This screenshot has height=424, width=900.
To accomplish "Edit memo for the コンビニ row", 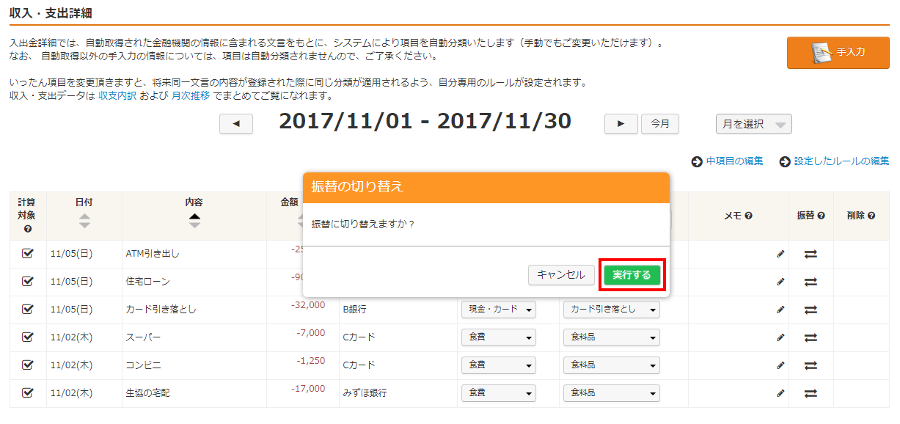I will [x=781, y=366].
